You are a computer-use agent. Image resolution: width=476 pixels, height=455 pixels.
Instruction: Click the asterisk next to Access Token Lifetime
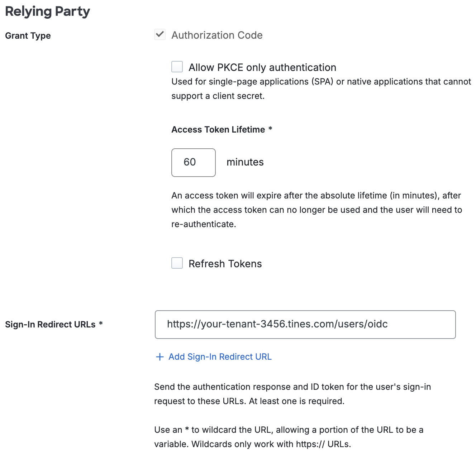click(x=270, y=129)
